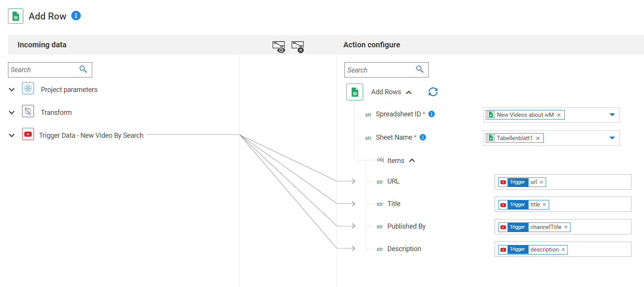644x287 pixels.
Task: Click the clear all mappings icon
Action: [x=298, y=47]
